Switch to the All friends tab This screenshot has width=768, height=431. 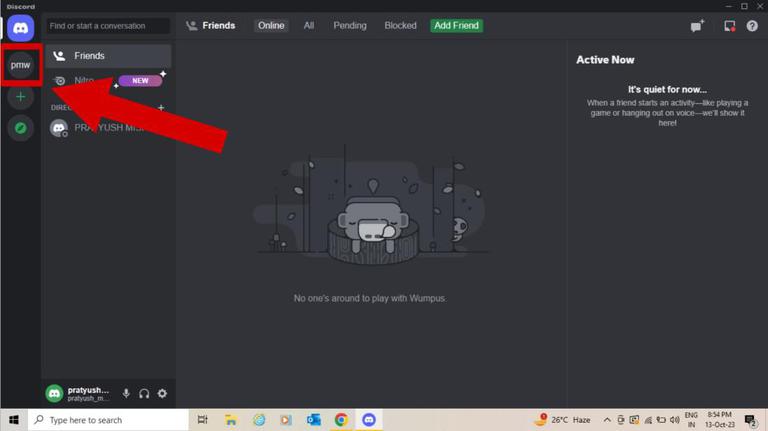[309, 25]
